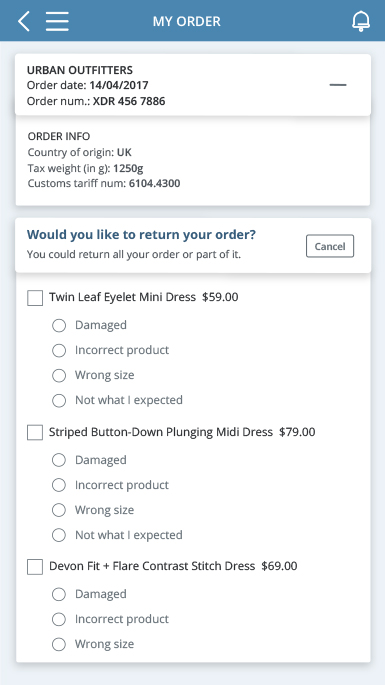Choose Wrong size for Twin Leaf Mini Dress

click(x=59, y=375)
